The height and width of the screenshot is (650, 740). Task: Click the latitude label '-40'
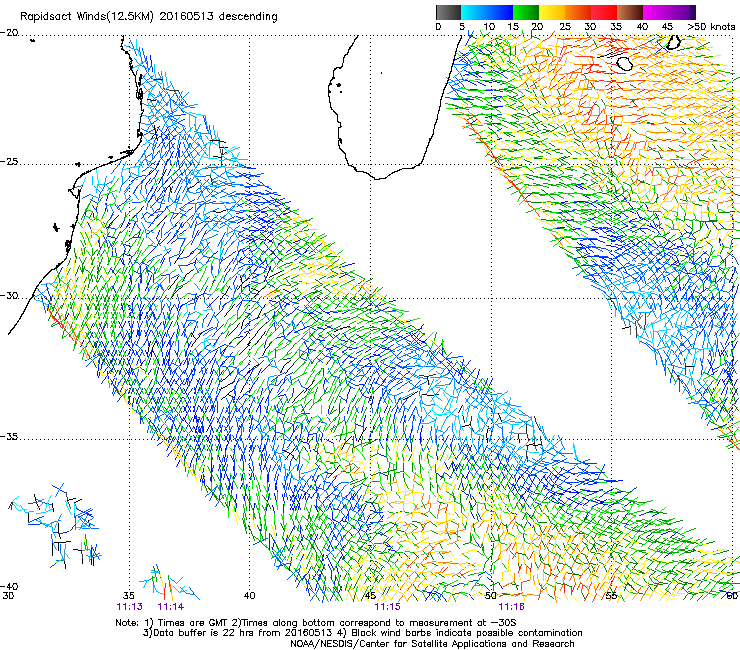click(9, 586)
